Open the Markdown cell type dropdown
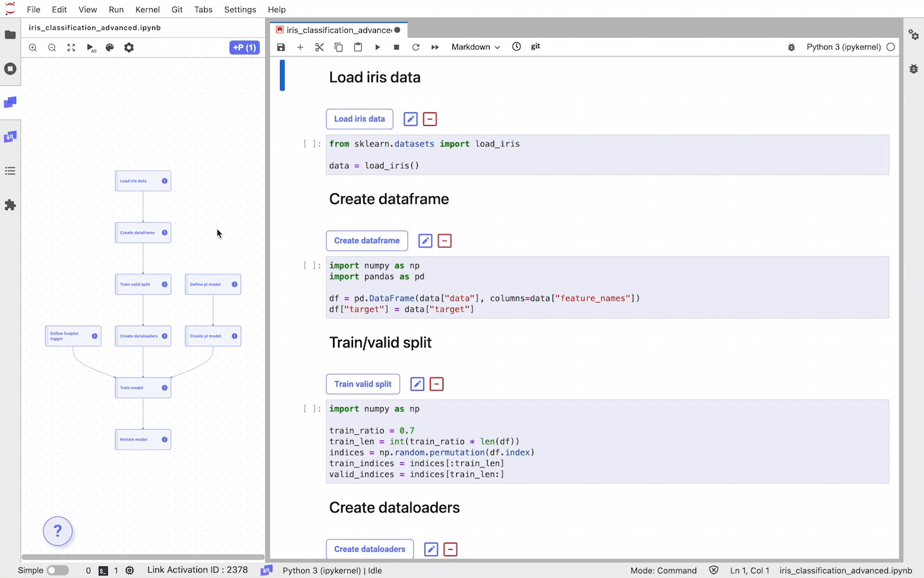 pyautogui.click(x=475, y=47)
